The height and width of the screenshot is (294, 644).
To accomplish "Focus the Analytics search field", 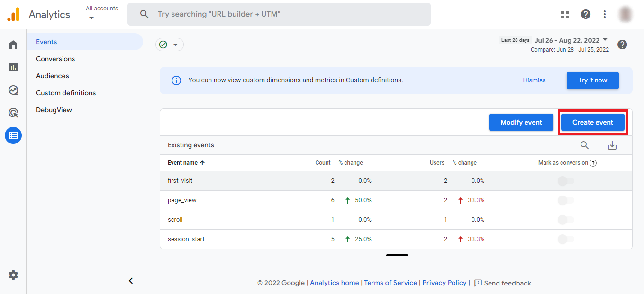I will (279, 14).
